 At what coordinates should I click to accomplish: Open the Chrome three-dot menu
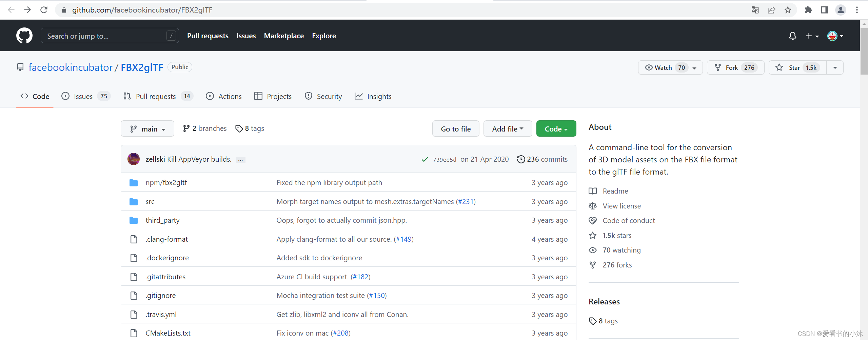[x=857, y=10]
